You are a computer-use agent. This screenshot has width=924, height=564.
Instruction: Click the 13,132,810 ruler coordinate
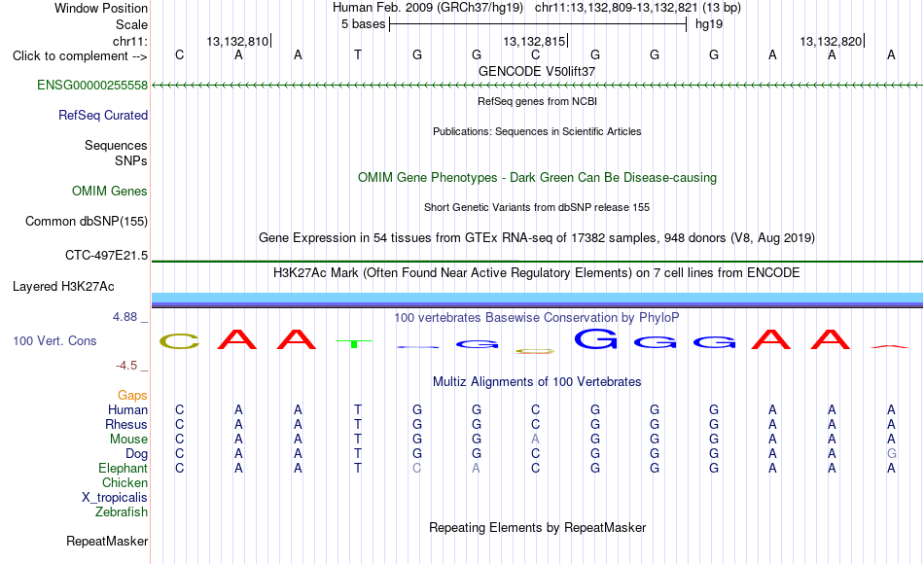click(237, 41)
